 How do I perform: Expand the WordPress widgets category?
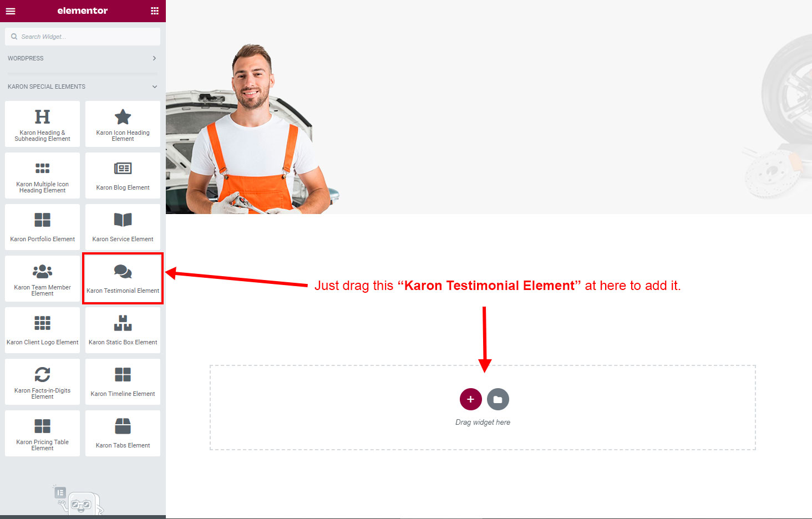pyautogui.click(x=83, y=58)
